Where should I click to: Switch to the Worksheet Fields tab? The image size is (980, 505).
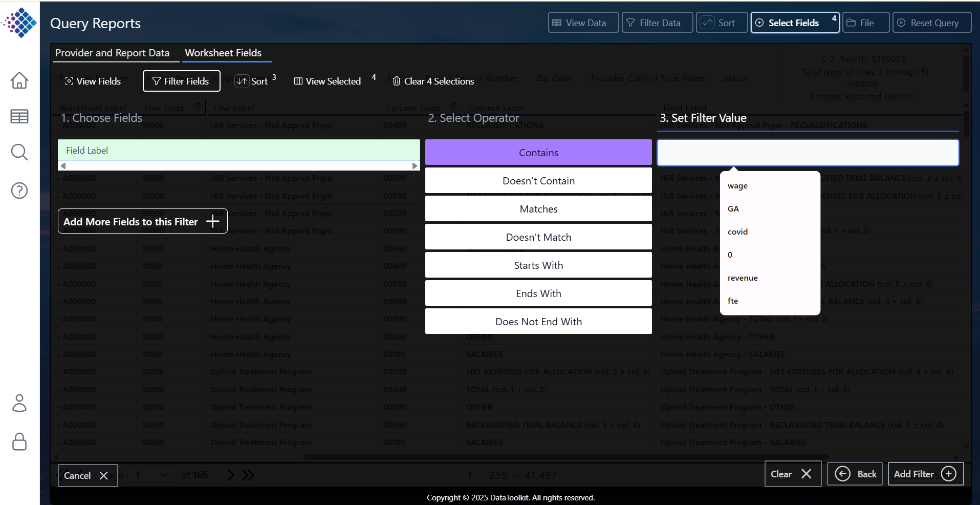pyautogui.click(x=224, y=53)
